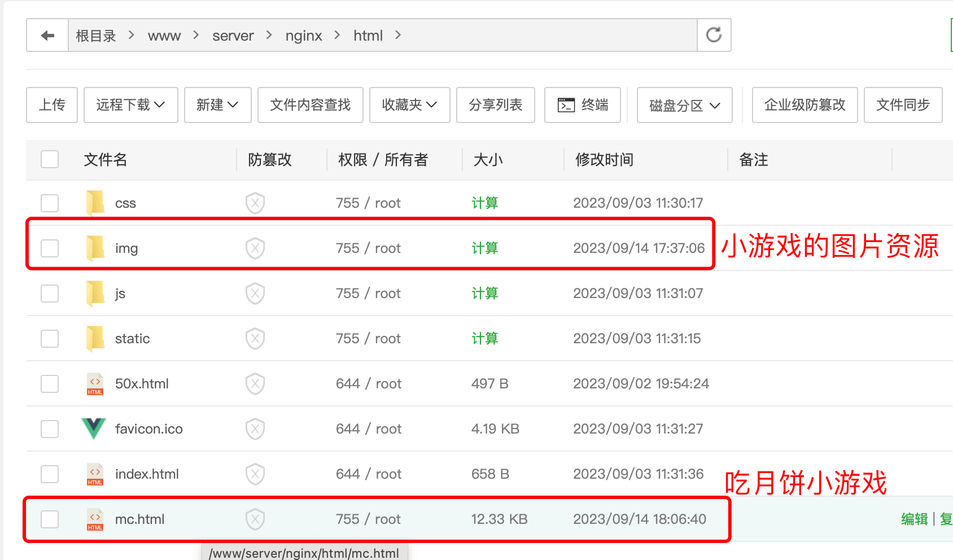Open 文件内容查找 search
This screenshot has height=560, width=953.
click(311, 105)
